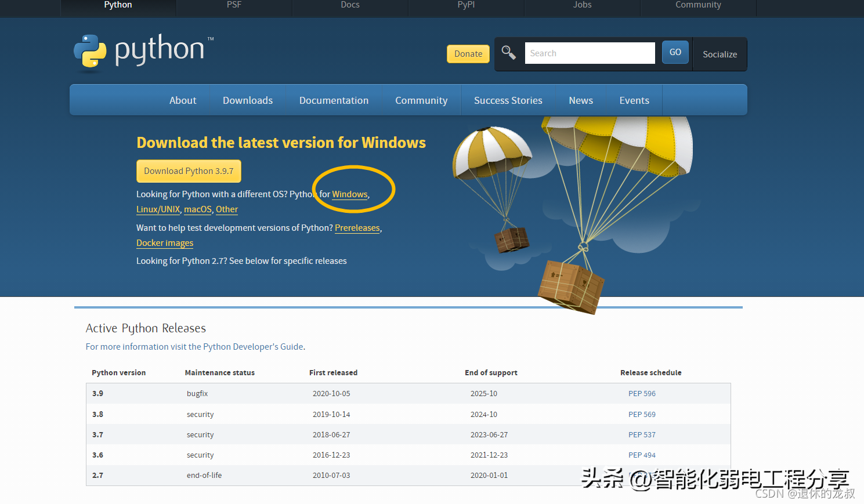Click end of support date 2021-12-23

click(x=489, y=455)
